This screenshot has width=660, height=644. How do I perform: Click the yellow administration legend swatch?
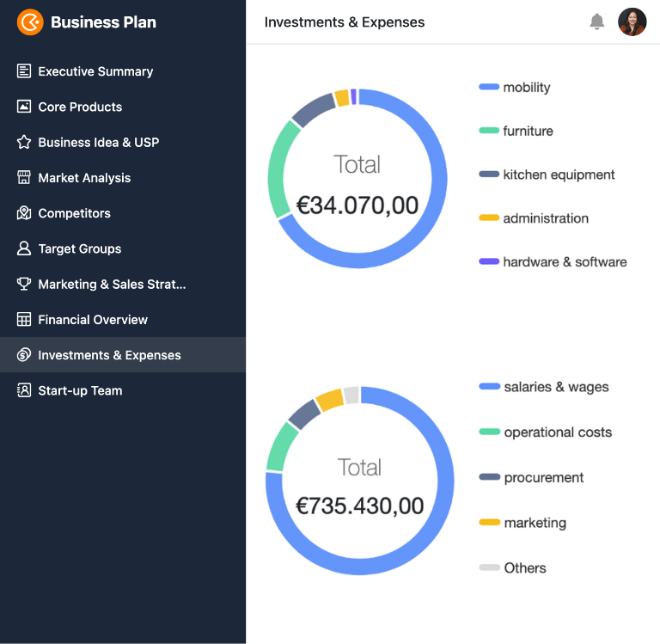click(x=489, y=218)
